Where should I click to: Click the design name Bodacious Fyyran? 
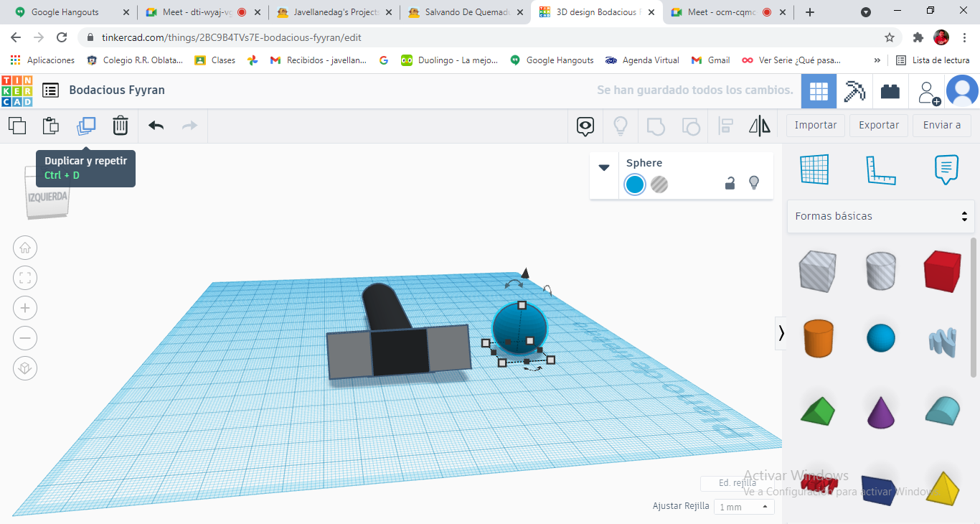pyautogui.click(x=117, y=90)
